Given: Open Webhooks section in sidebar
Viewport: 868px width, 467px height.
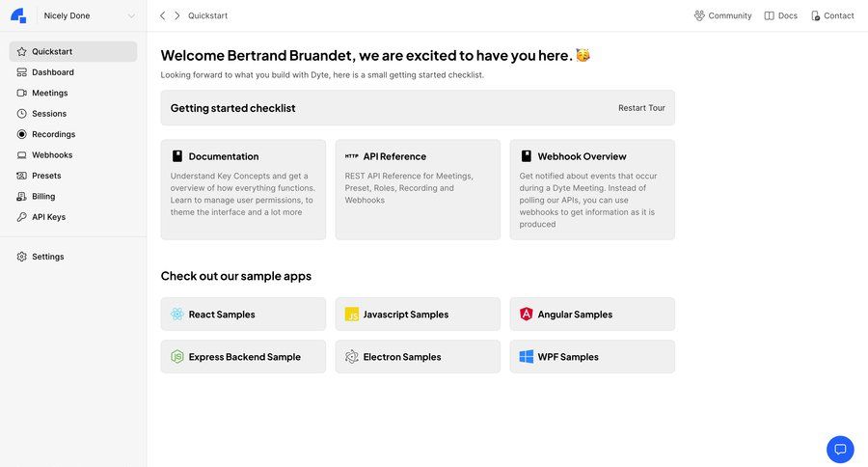Looking at the screenshot, I should click(x=52, y=155).
